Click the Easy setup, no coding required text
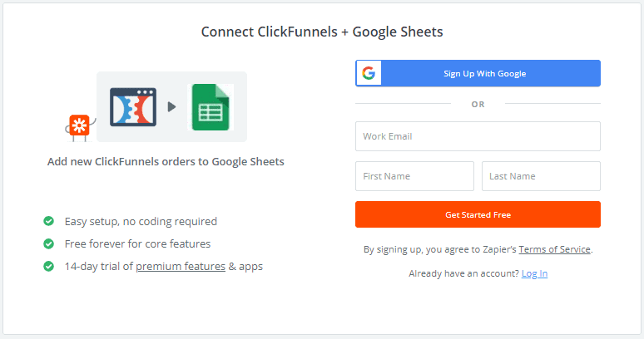The image size is (644, 339). tap(141, 221)
